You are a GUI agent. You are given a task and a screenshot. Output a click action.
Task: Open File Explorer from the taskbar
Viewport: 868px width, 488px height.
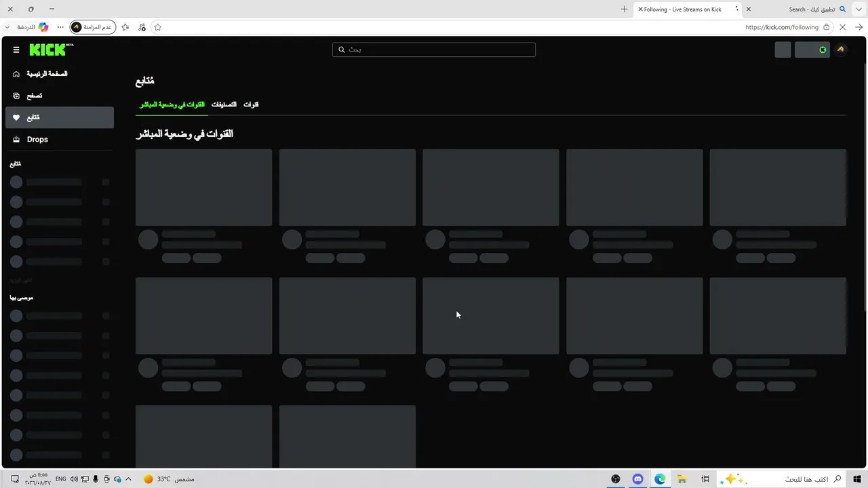pos(682,479)
